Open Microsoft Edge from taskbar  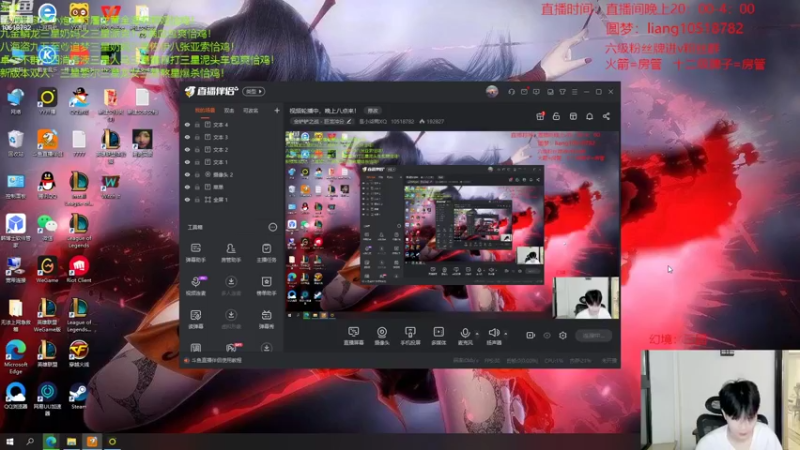[51, 441]
